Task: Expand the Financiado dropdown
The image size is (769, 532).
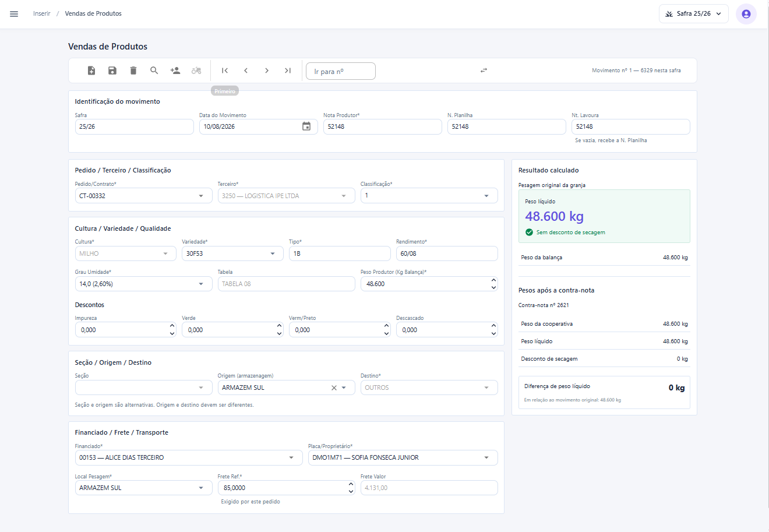Action: click(x=291, y=457)
